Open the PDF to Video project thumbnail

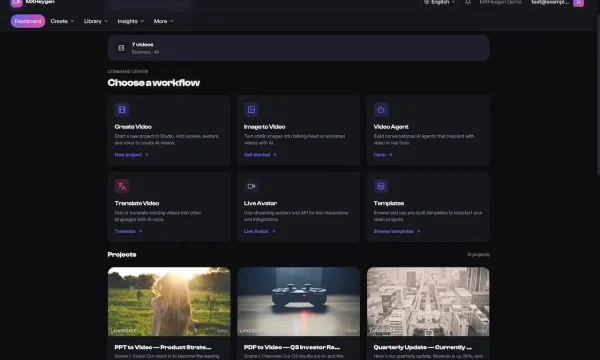tap(298, 301)
